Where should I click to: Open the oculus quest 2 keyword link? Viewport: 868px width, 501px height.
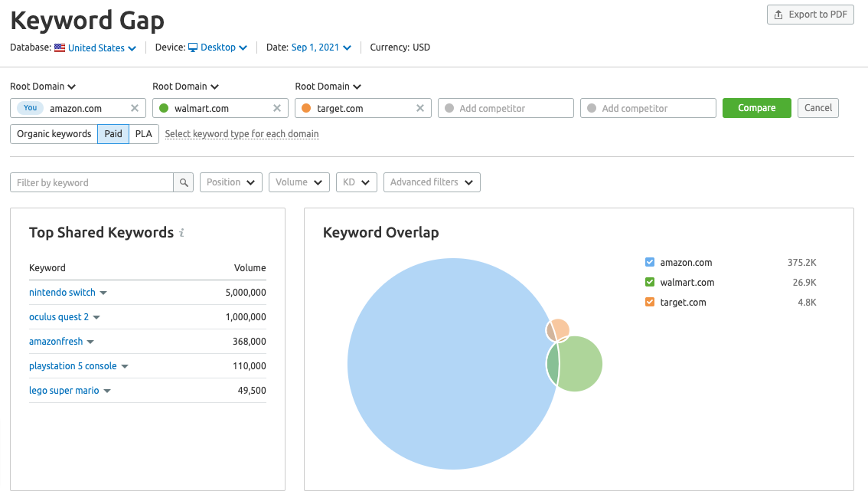pos(59,317)
